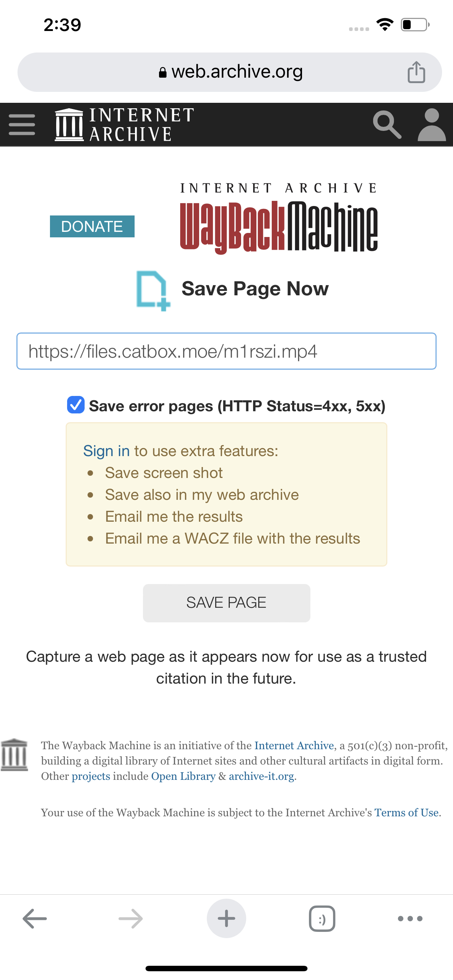The image size is (453, 980).
Task: Open the user account icon
Action: pos(432,125)
